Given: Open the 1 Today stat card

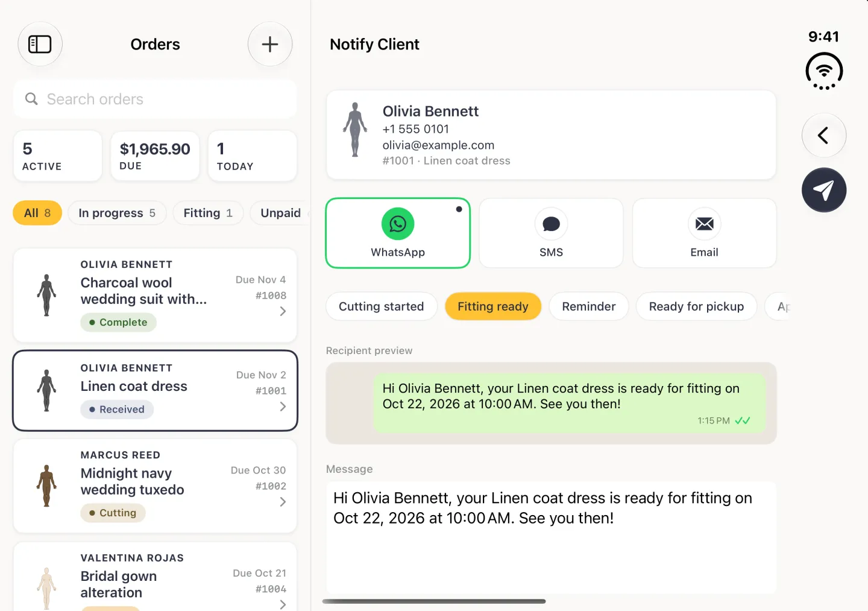Looking at the screenshot, I should pyautogui.click(x=253, y=156).
